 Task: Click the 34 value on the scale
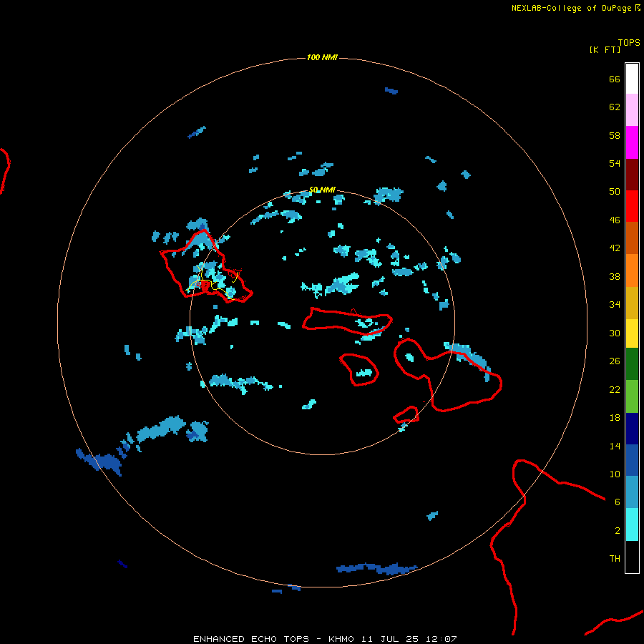tap(615, 305)
